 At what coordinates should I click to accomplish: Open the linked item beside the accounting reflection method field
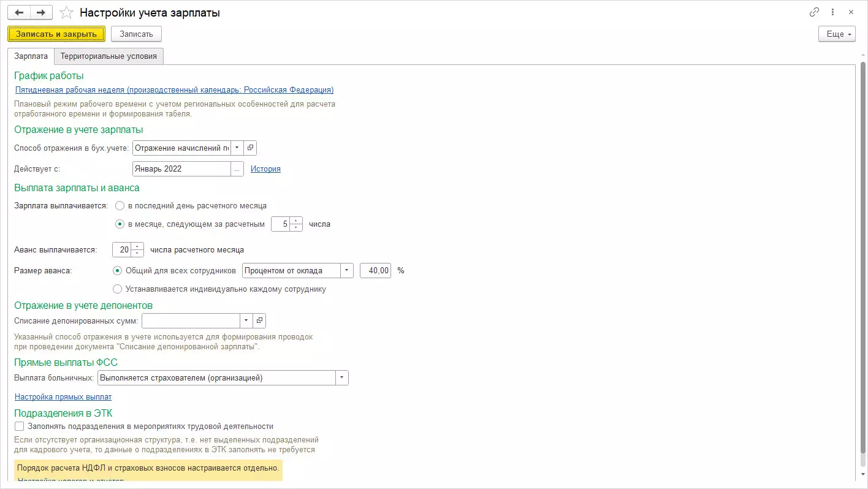click(250, 148)
